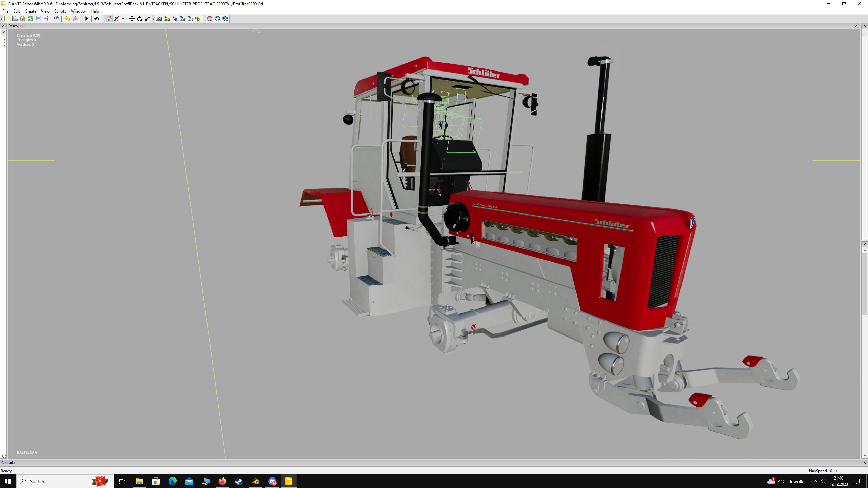Expand the second scenegraph tree node

click(4, 45)
